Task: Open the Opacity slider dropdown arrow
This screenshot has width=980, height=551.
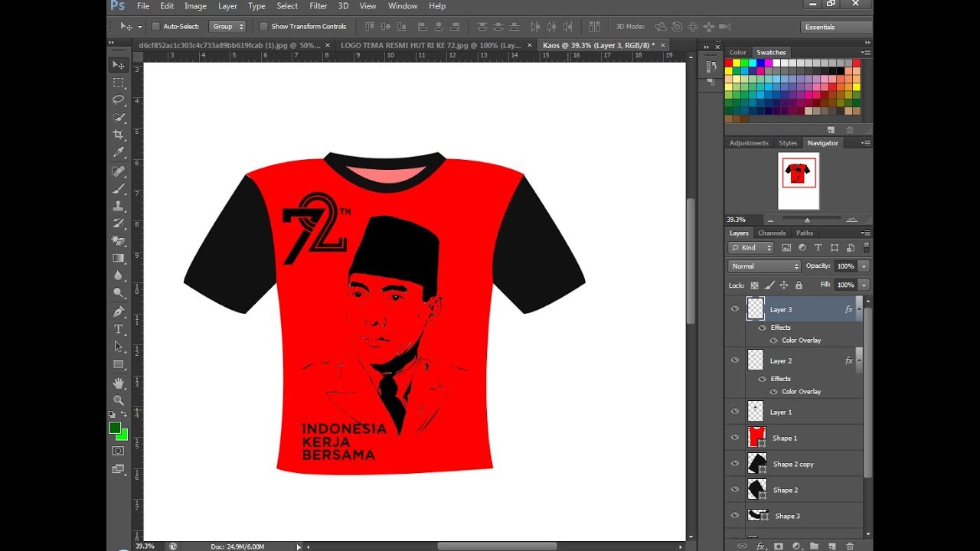Action: [864, 266]
